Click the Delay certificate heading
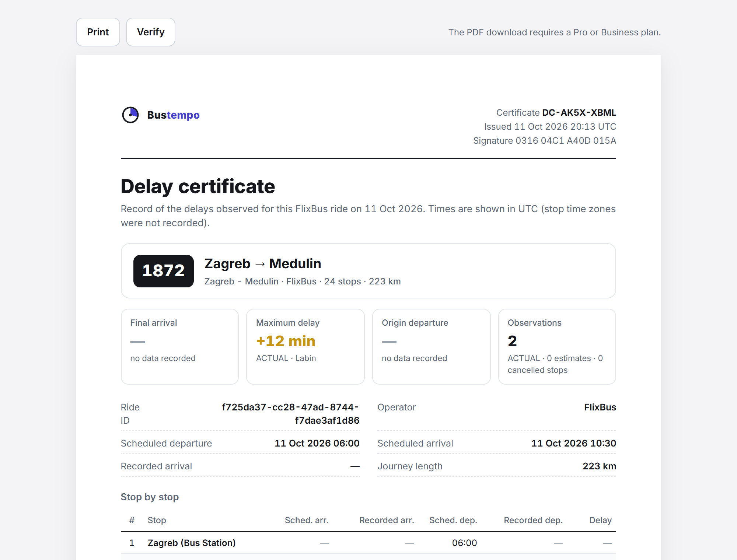 (x=198, y=186)
